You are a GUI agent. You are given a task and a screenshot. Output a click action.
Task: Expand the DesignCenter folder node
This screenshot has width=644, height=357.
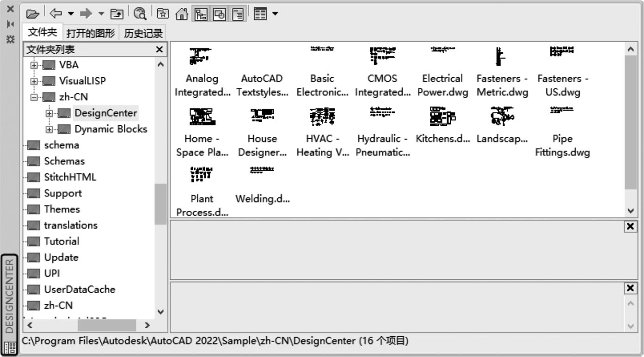(50, 113)
